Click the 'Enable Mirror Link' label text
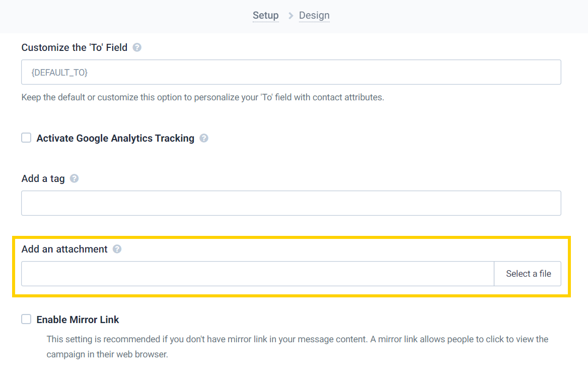Viewport: 588px width, 376px height. 78,320
